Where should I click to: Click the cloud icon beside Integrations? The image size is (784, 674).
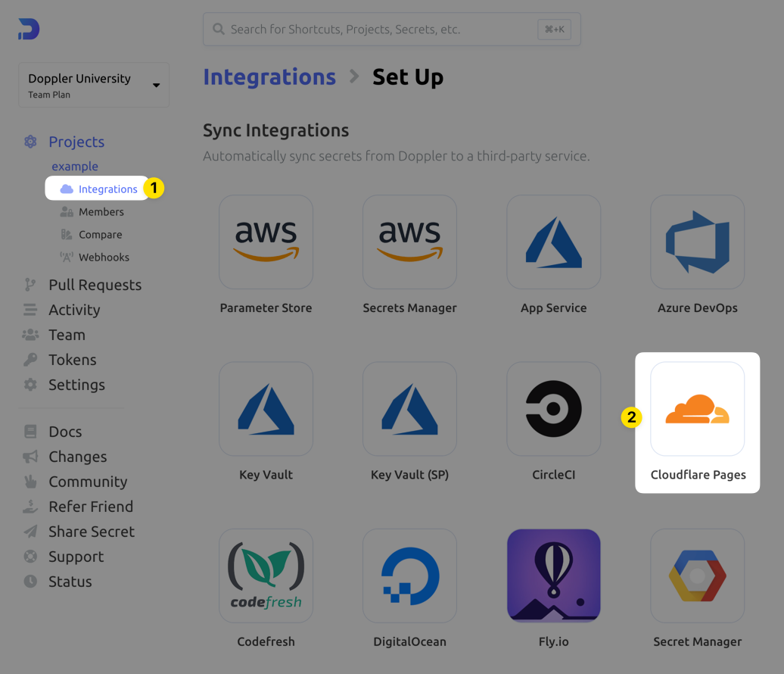pos(67,189)
